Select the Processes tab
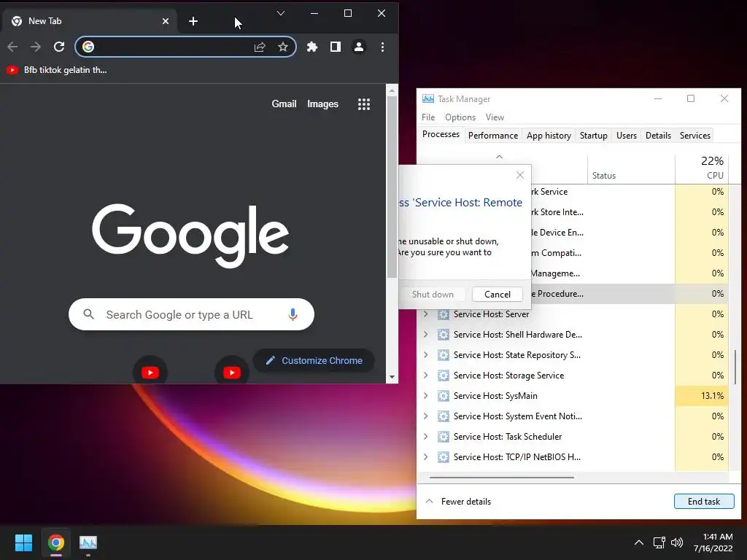Image resolution: width=747 pixels, height=560 pixels. tap(441, 134)
